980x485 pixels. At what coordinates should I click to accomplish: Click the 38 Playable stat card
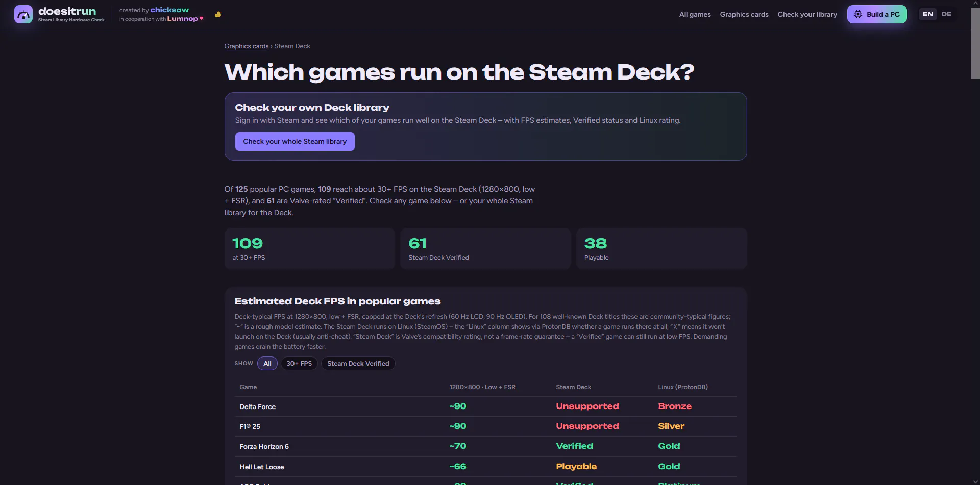pyautogui.click(x=661, y=249)
